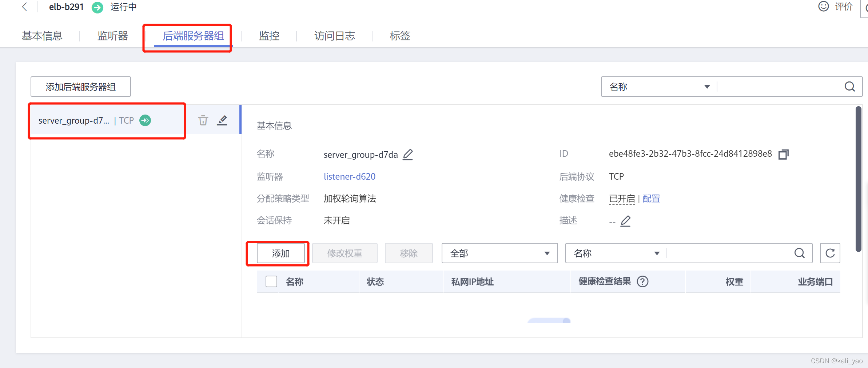The height and width of the screenshot is (368, 868).
Task: Click the health check 配置 link
Action: pos(651,199)
